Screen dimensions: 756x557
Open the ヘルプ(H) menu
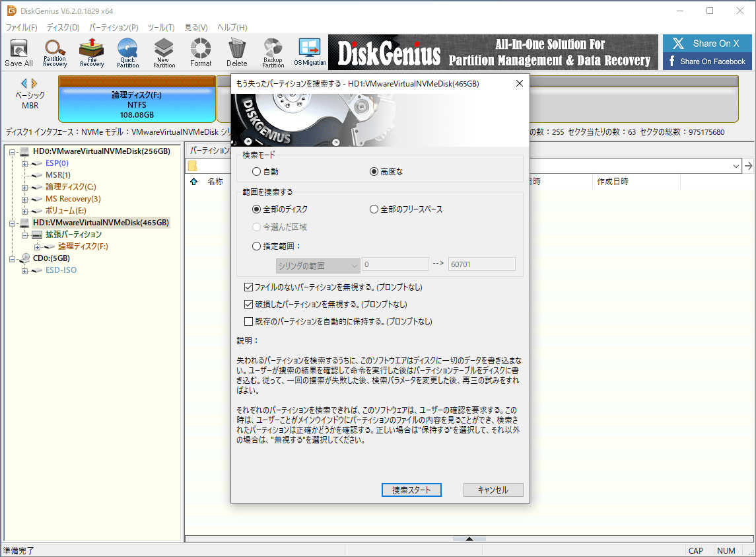232,28
